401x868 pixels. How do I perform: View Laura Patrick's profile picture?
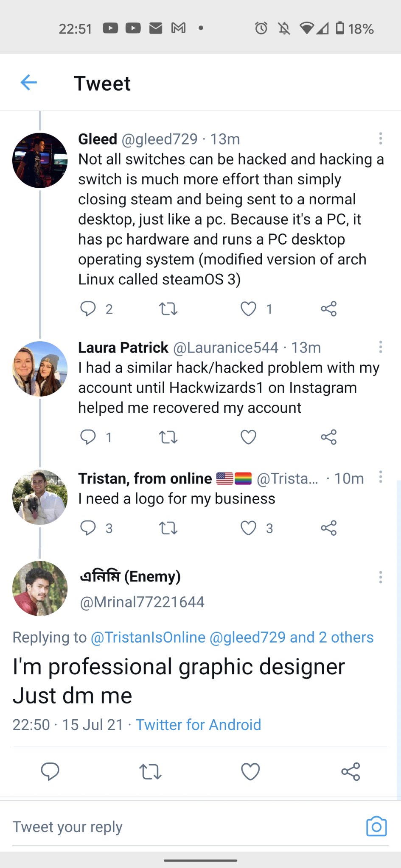[40, 369]
